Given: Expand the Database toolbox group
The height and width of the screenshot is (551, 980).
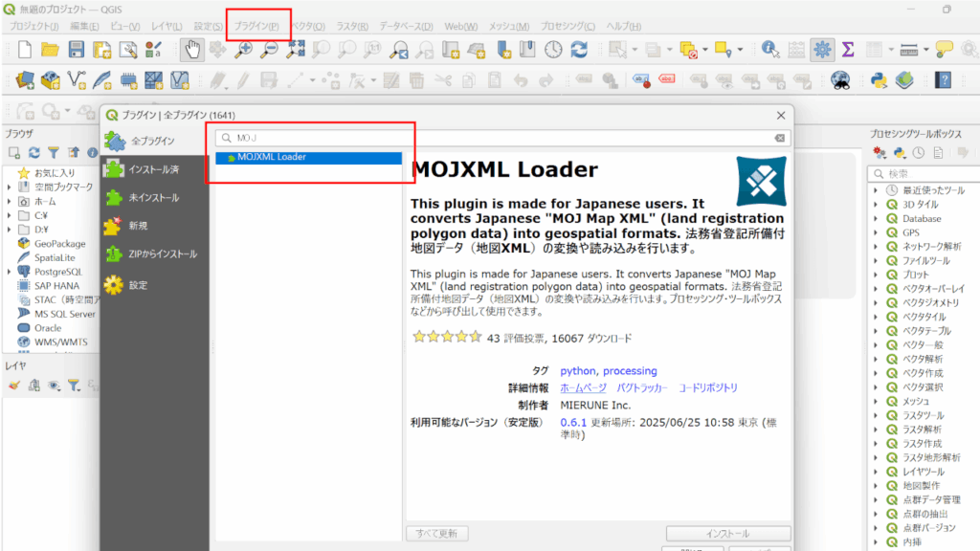Looking at the screenshot, I should (876, 219).
